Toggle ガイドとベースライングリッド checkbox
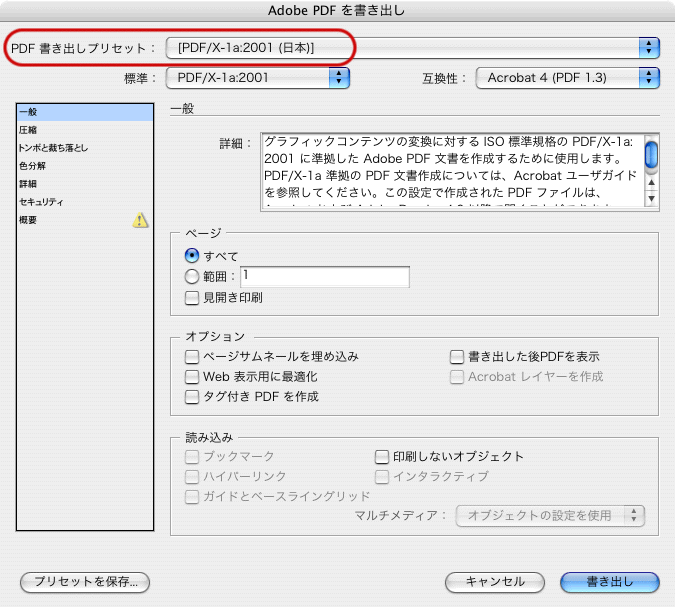Screen dimensions: 675x607 (x=192, y=496)
